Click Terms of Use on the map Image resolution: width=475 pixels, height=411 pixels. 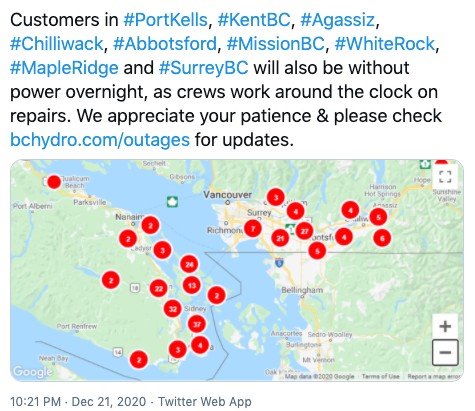[x=380, y=376]
